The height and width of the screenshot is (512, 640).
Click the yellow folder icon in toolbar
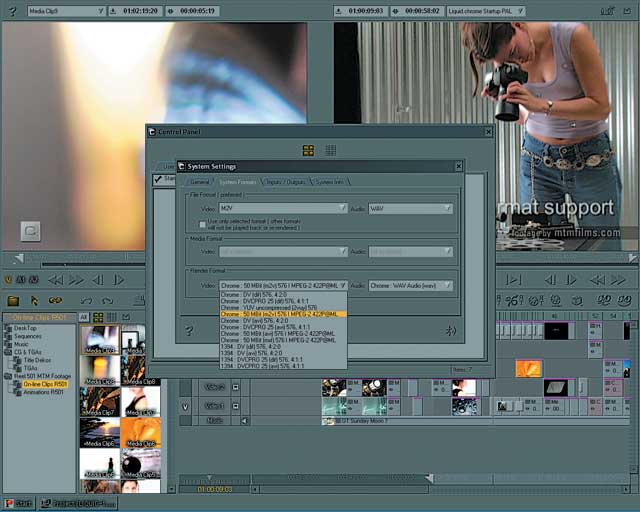coord(13,301)
